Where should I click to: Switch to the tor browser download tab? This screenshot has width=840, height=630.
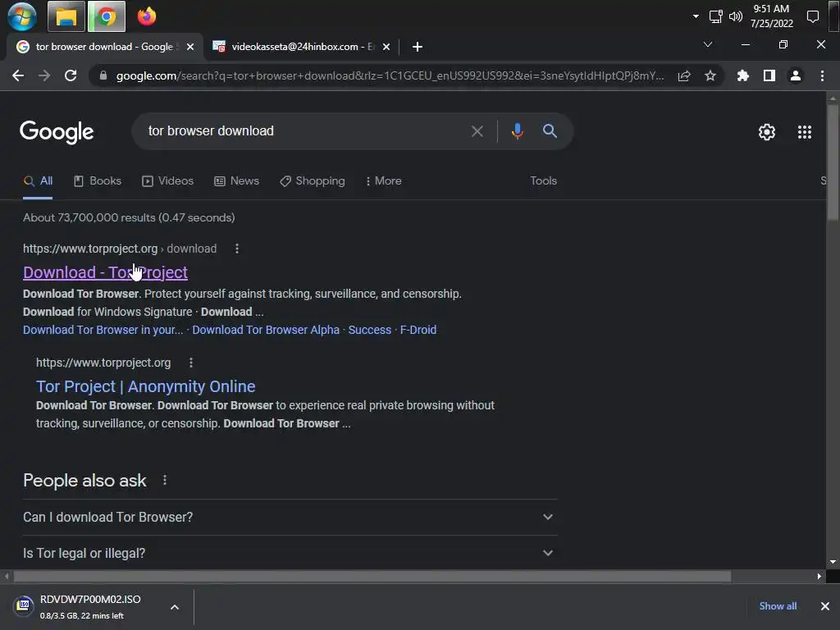[x=104, y=47]
